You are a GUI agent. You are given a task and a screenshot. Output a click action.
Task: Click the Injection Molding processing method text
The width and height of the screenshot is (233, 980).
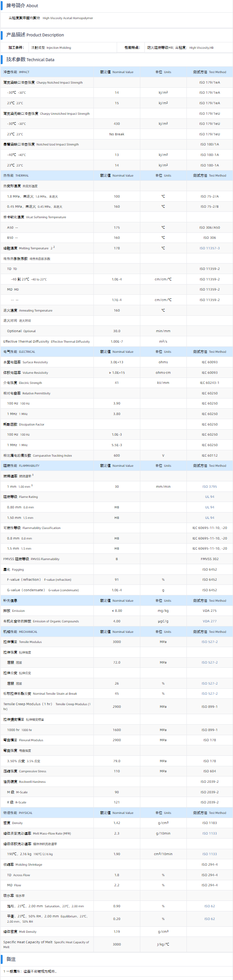pos(51,48)
